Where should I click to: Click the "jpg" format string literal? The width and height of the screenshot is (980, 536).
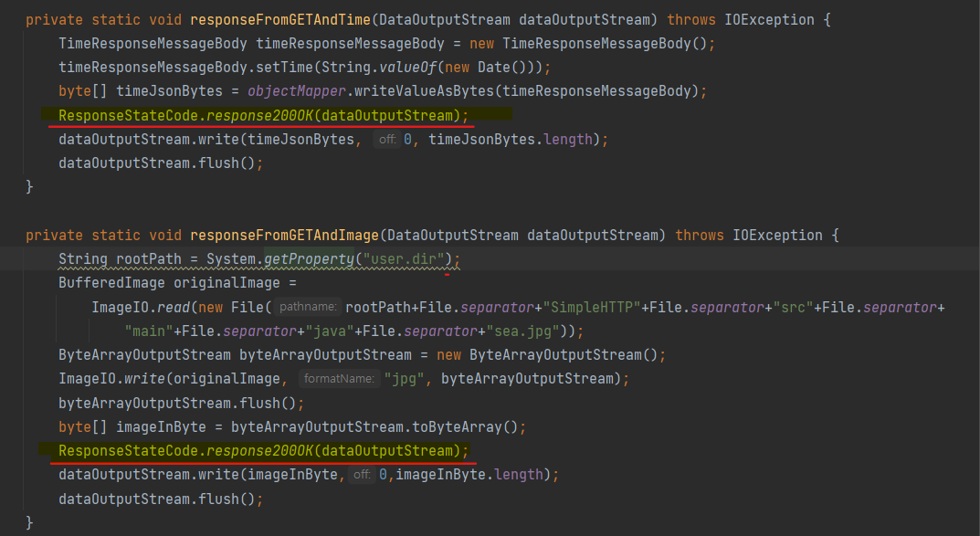[x=404, y=379]
